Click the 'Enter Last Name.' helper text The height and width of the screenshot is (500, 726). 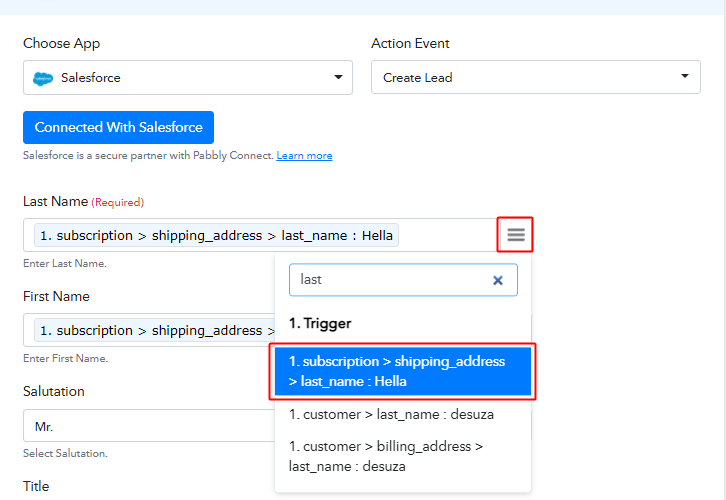click(x=65, y=263)
